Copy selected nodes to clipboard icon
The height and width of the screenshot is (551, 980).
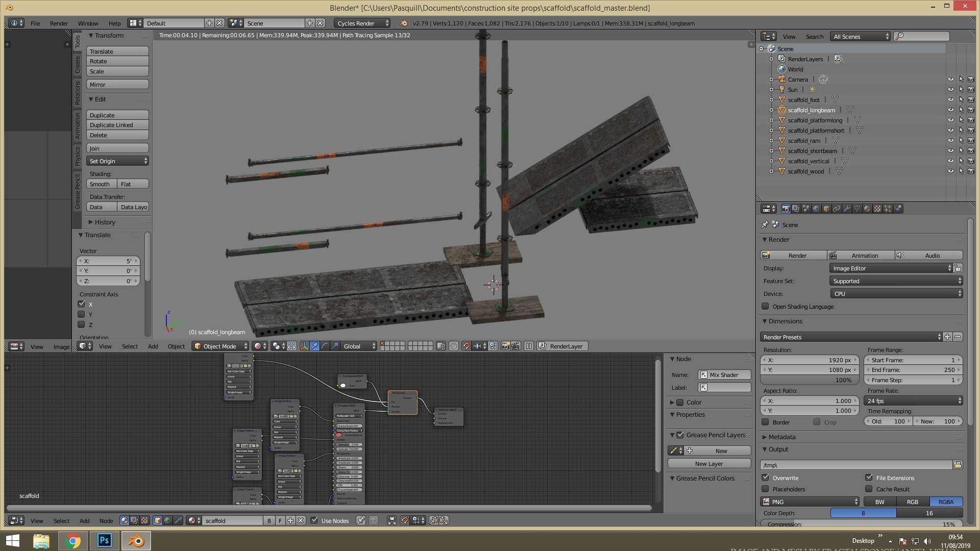(x=434, y=520)
